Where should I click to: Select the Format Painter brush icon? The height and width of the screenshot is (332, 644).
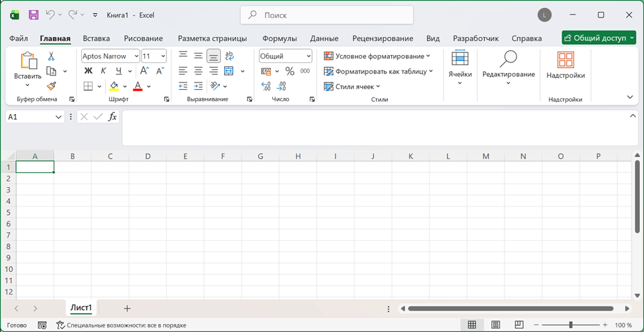click(x=51, y=86)
